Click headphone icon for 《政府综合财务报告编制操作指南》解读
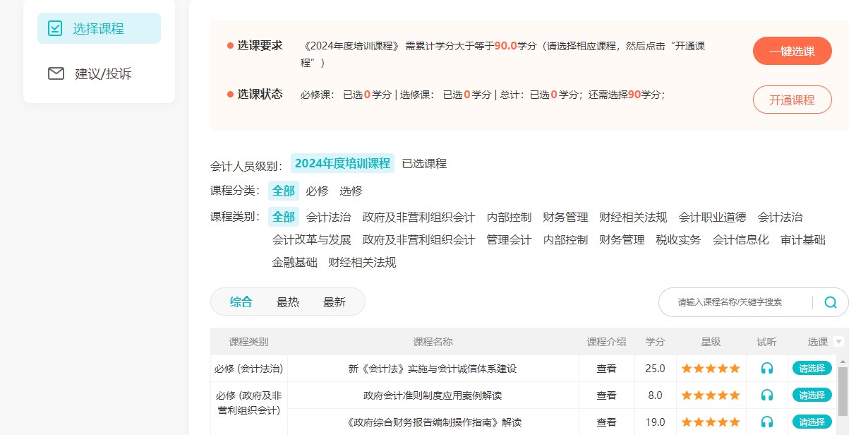 767,421
